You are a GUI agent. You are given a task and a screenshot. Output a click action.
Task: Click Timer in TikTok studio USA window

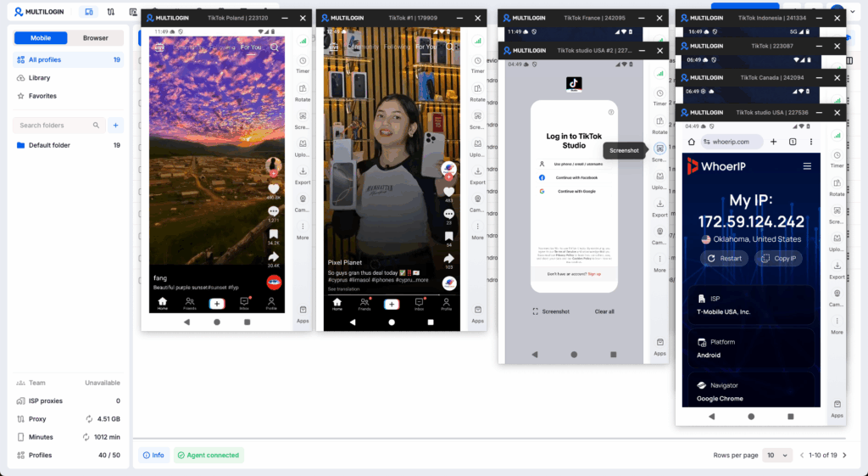point(837,160)
